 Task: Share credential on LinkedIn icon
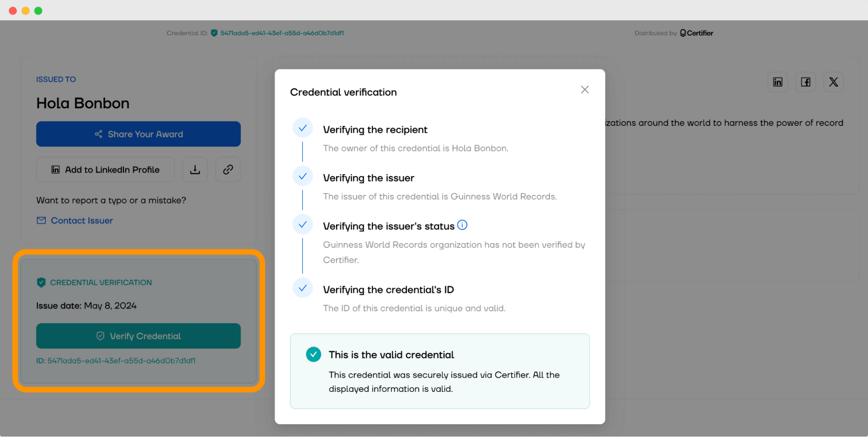pyautogui.click(x=777, y=82)
